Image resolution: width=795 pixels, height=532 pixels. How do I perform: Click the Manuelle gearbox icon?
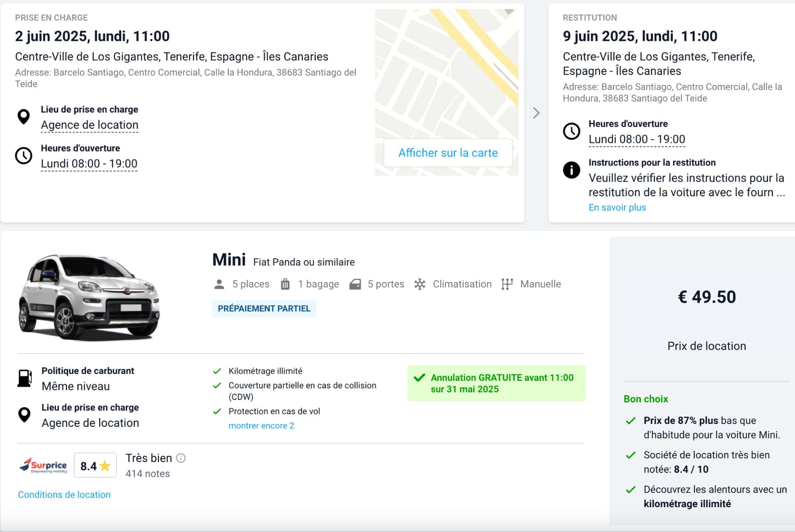pos(507,284)
